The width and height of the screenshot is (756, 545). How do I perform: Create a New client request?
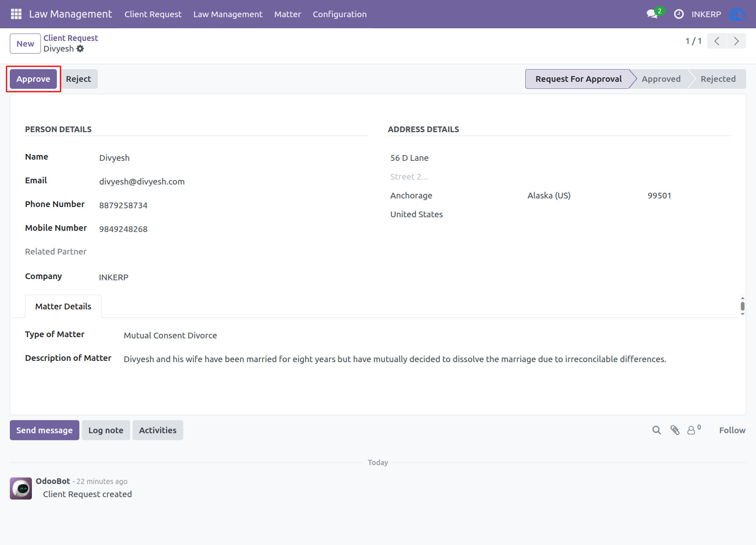click(25, 43)
